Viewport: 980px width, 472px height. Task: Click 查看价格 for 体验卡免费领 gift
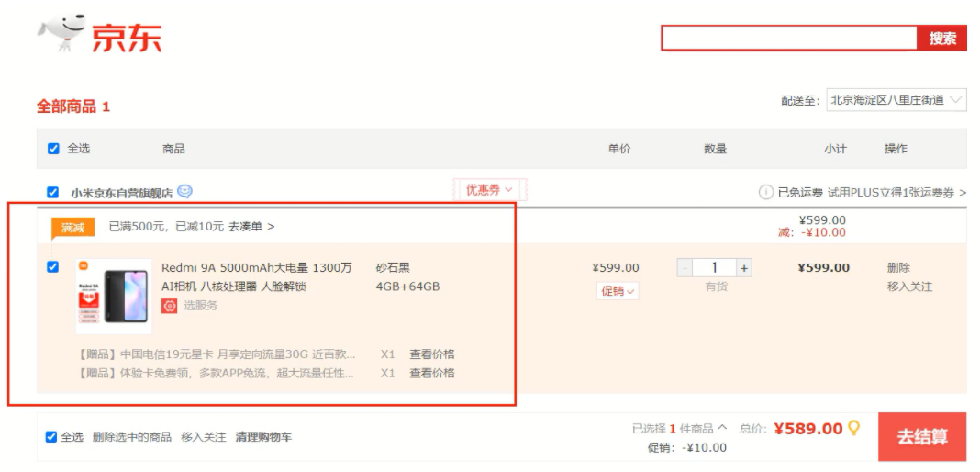(432, 373)
